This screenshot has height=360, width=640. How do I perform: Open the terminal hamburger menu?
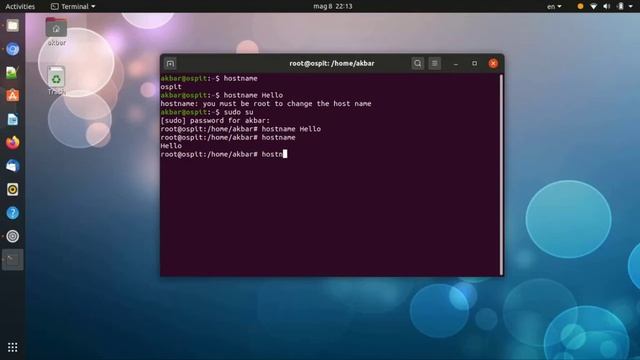coord(435,63)
